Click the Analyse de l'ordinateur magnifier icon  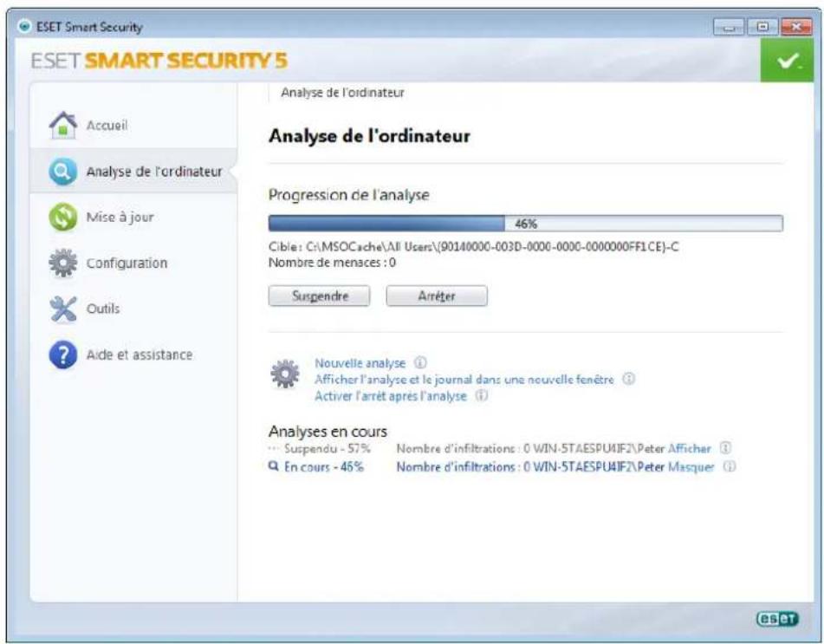(x=63, y=172)
